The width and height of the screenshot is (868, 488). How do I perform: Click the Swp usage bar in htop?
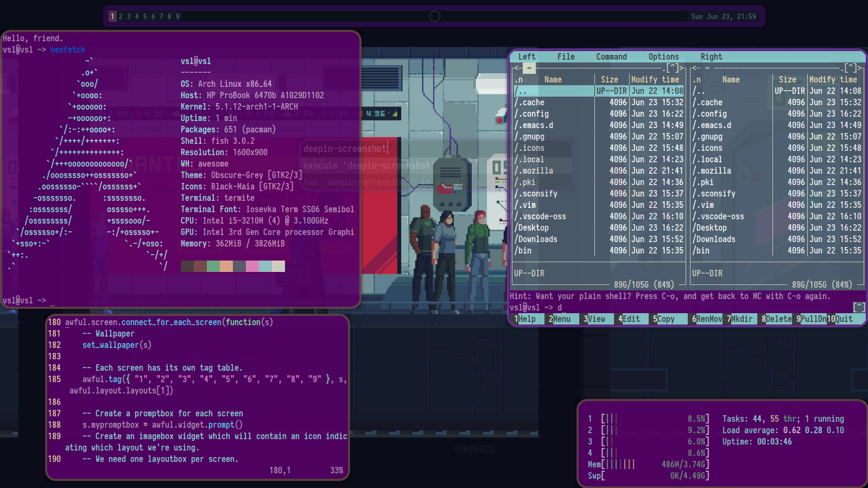tap(655, 476)
